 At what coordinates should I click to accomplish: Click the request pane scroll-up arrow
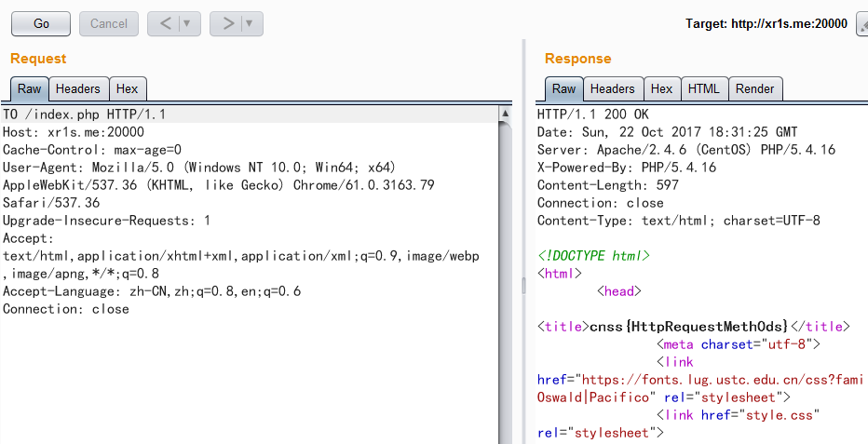pyautogui.click(x=505, y=114)
